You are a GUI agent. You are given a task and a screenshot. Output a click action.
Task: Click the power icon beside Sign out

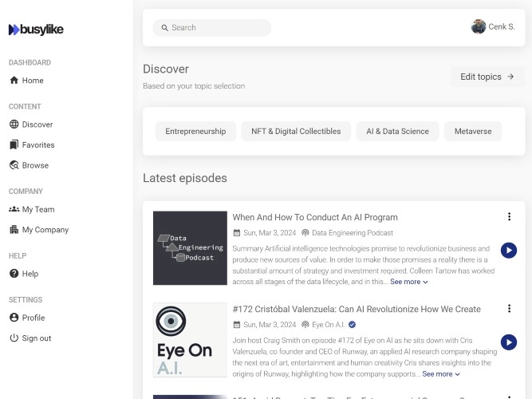(x=14, y=338)
